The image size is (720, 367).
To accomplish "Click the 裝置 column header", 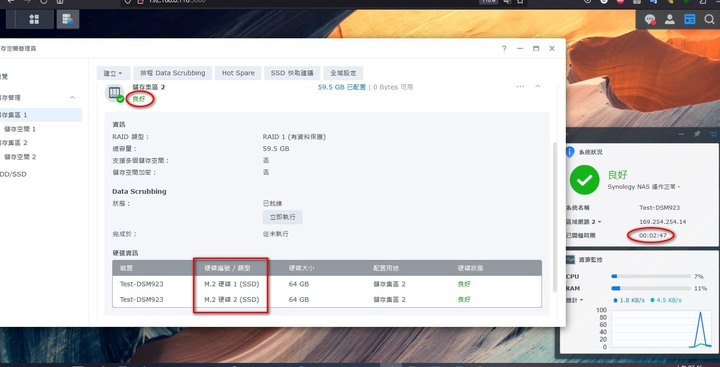I will pos(126,268).
